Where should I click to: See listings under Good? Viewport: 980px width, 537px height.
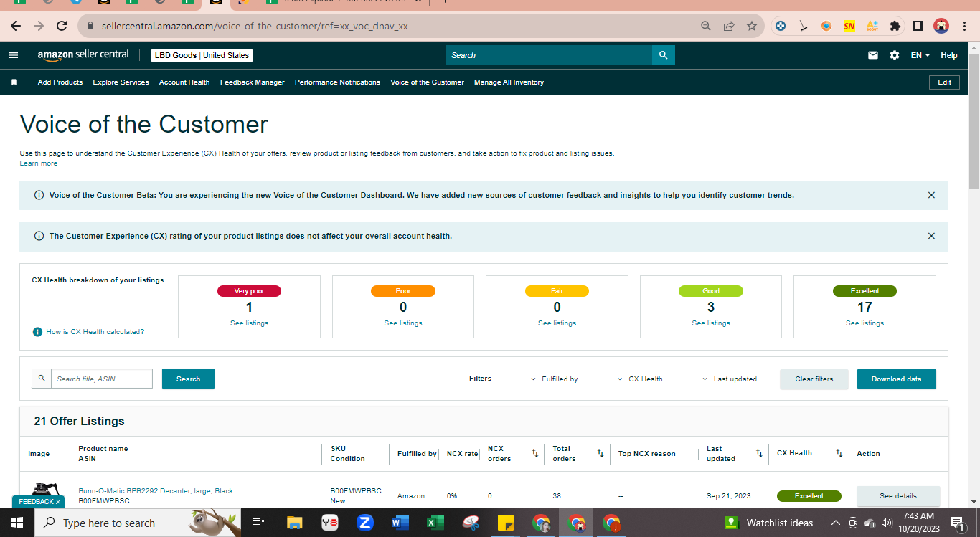click(x=711, y=323)
